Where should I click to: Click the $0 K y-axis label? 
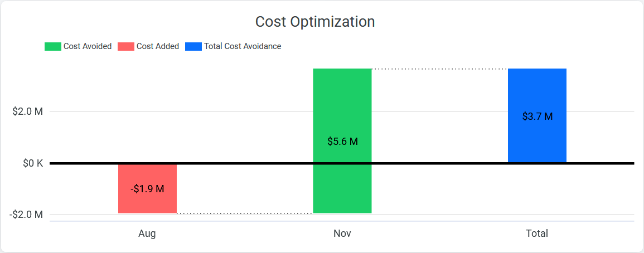[x=33, y=163]
